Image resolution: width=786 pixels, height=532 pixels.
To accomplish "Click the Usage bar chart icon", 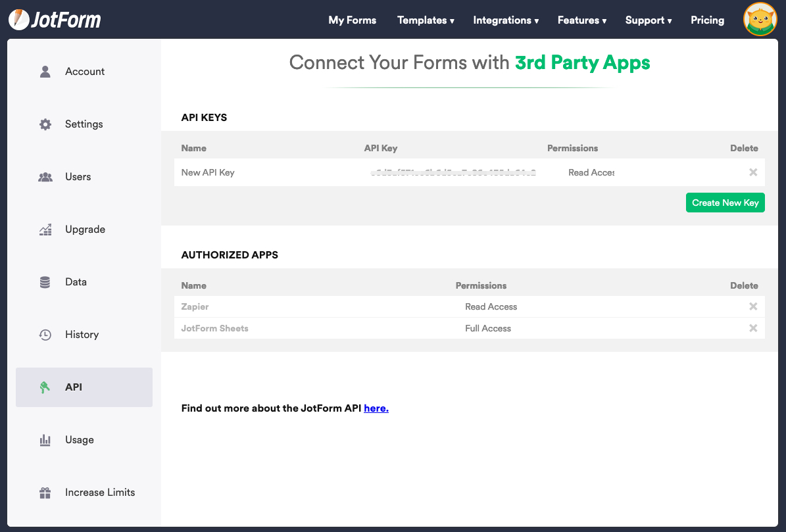I will pyautogui.click(x=45, y=440).
